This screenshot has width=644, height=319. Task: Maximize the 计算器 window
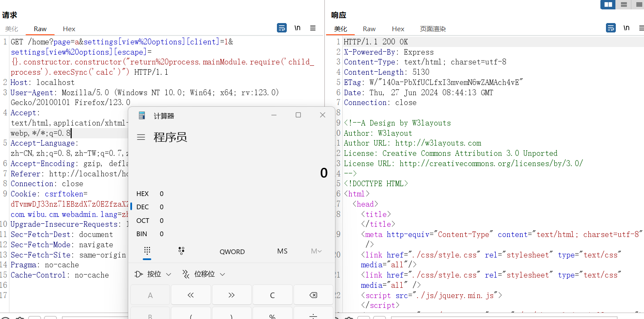pos(298,115)
